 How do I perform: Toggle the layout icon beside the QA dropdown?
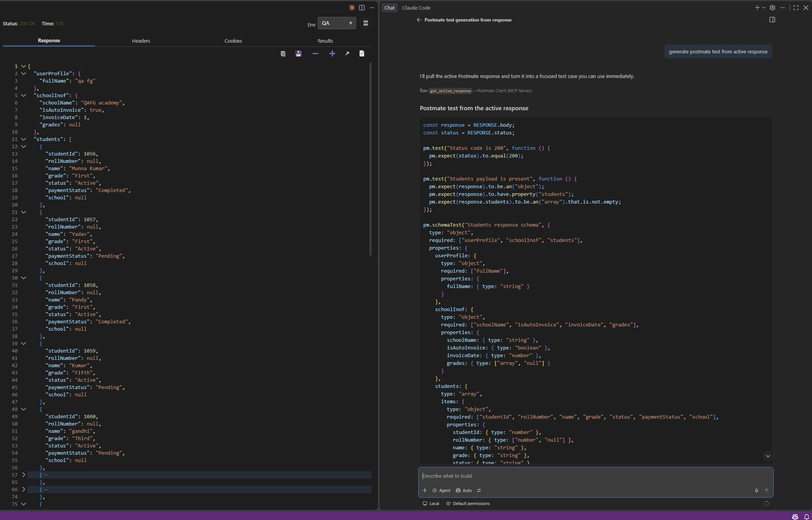(x=366, y=23)
